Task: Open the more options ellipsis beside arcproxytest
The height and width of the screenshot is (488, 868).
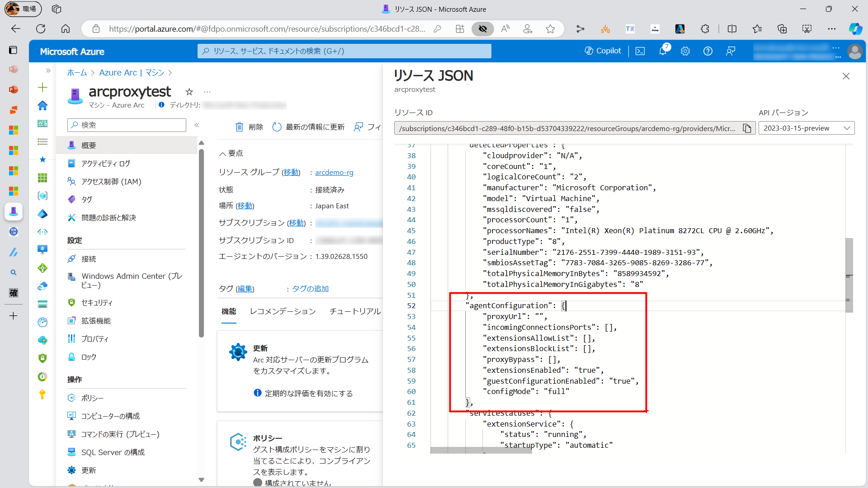Action: [x=207, y=92]
